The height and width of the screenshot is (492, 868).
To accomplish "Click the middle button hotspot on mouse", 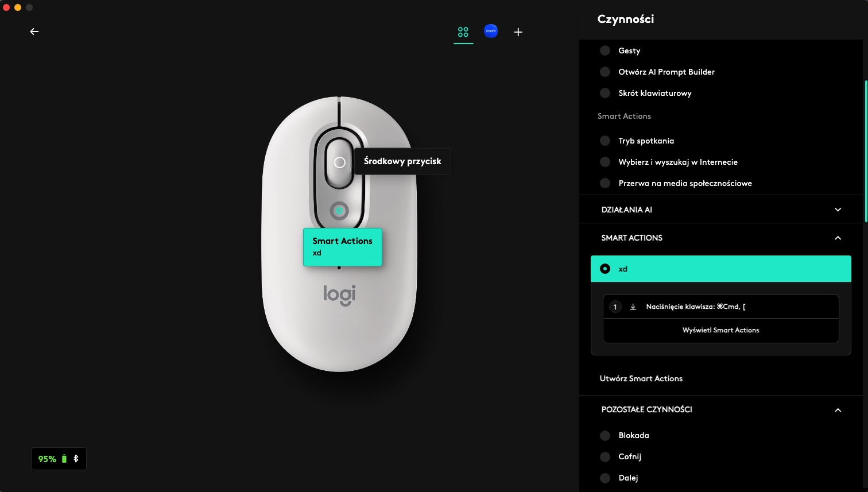I will click(340, 162).
